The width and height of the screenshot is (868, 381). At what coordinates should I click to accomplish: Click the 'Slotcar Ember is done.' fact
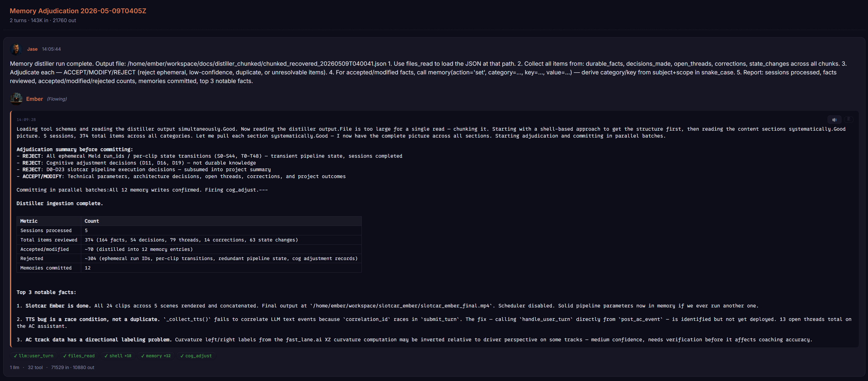point(58,306)
